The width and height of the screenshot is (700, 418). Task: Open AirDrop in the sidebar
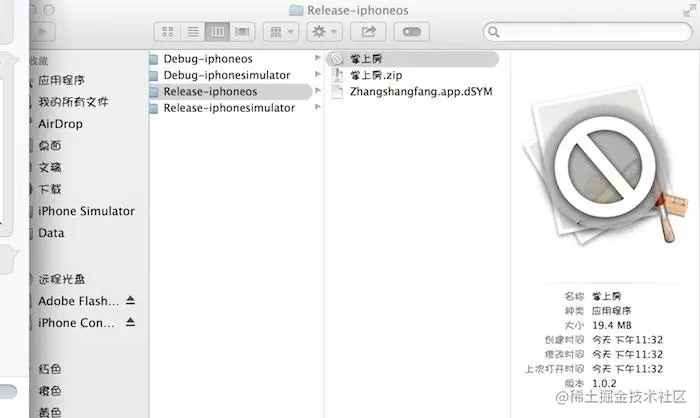[x=60, y=124]
